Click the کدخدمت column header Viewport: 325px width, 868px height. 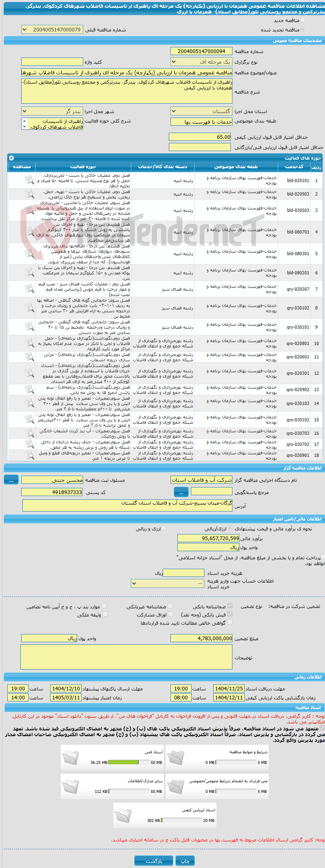(x=294, y=167)
